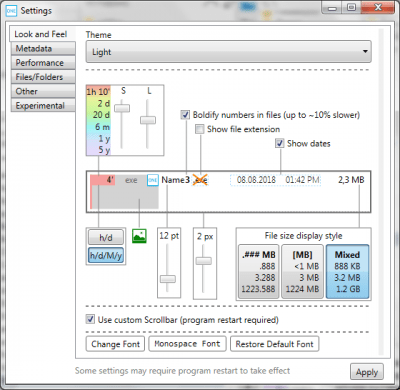This screenshot has height=390, width=400.
Task: Choose the h/d time format option
Action: 106,238
